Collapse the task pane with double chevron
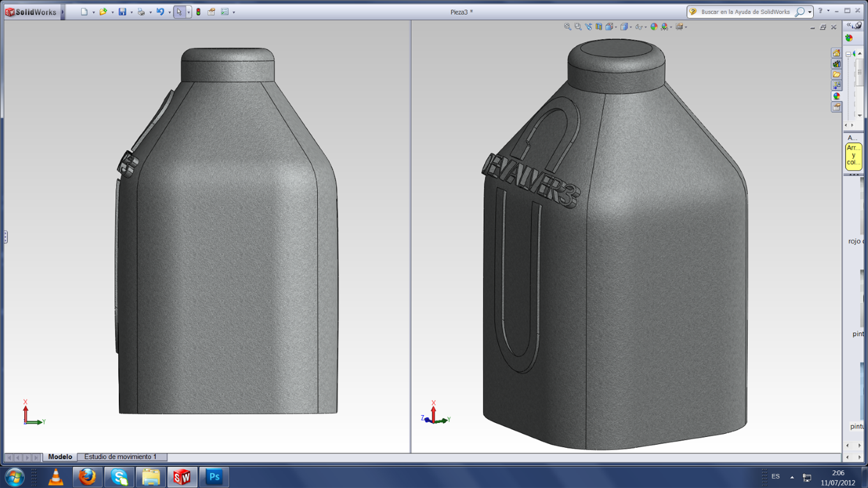 [x=849, y=26]
